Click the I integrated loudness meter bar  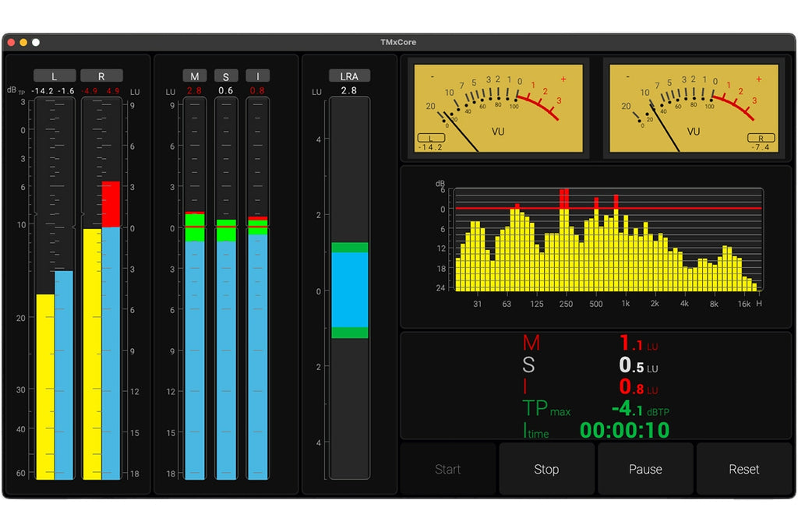[x=257, y=288]
